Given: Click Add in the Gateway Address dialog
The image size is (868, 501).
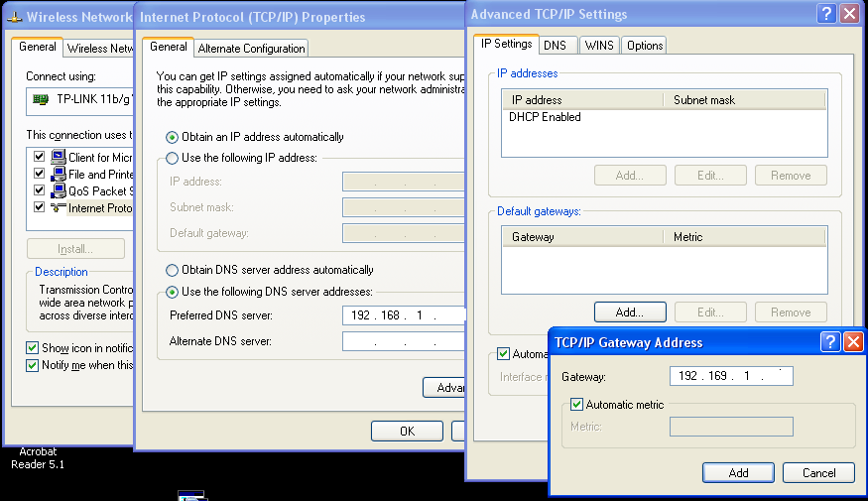Looking at the screenshot, I should click(x=738, y=473).
